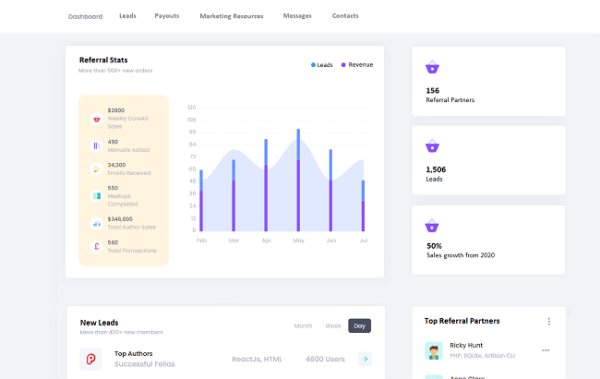Open the Contacts nav item
Viewport: 600px width, 379px height.
click(x=345, y=16)
